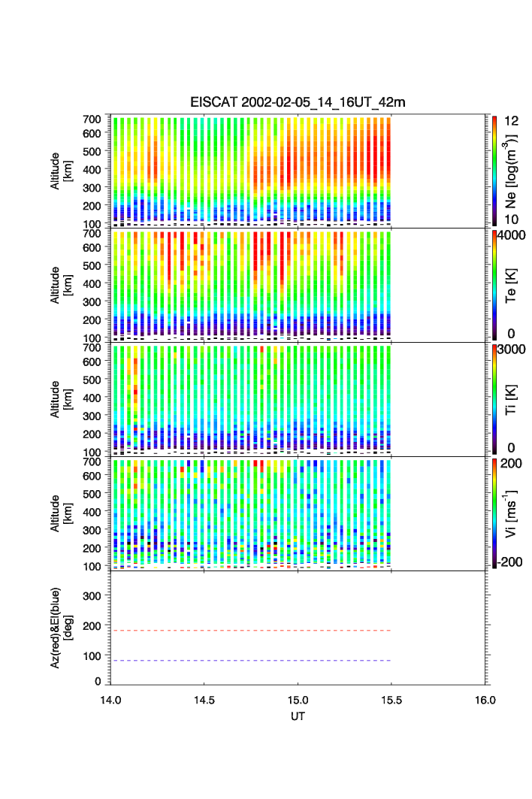The height and width of the screenshot is (799, 532).
Task: Select the Vi ion velocity color bar
Action: (494, 513)
